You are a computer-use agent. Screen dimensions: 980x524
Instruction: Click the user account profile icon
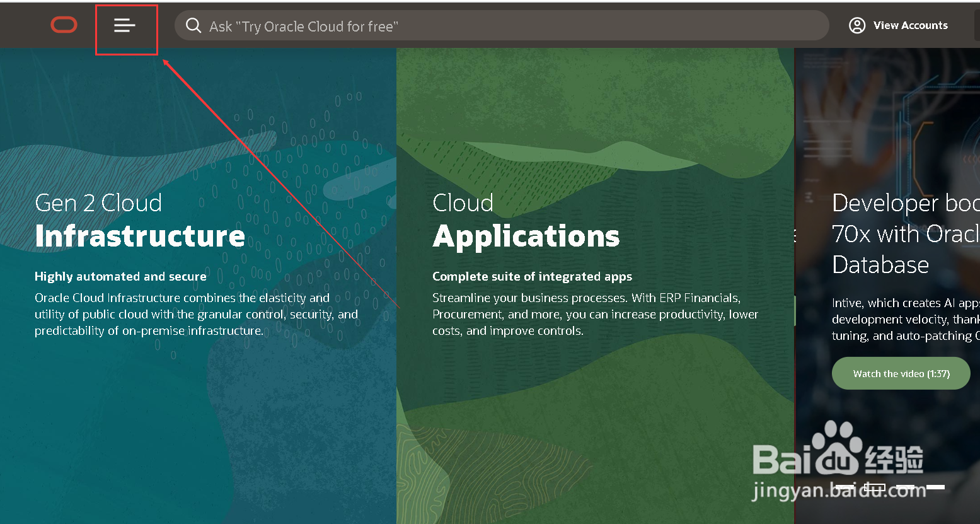[857, 25]
